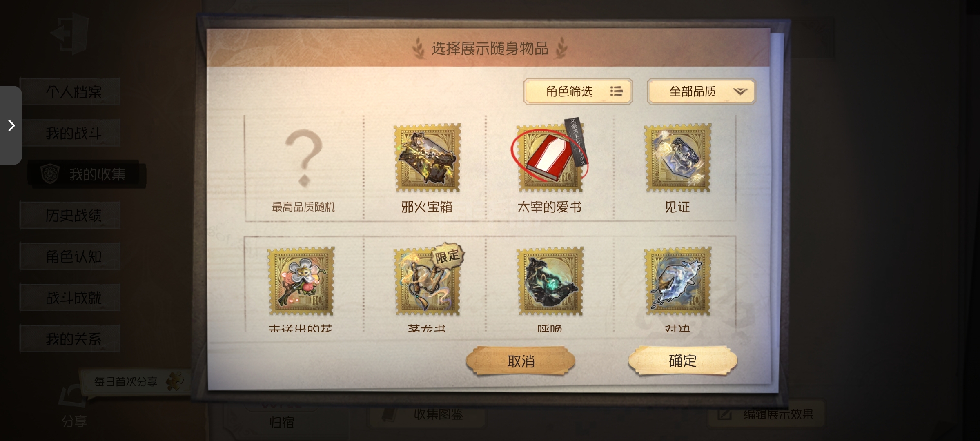
Task: Select the 邪火宝箱 accessory stamp
Action: [x=427, y=158]
